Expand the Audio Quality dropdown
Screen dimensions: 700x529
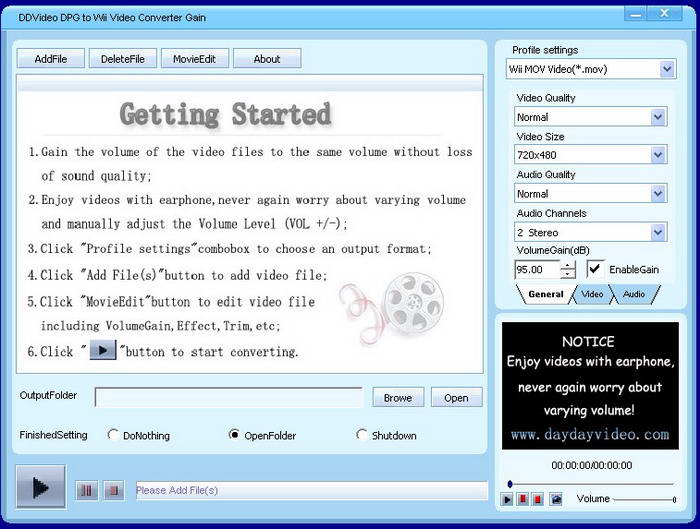pyautogui.click(x=658, y=194)
